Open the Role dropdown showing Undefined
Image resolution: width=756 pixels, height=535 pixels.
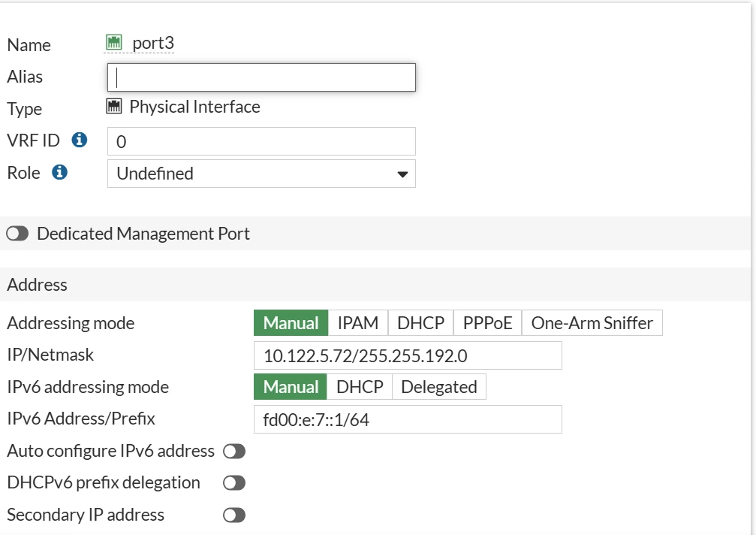pyautogui.click(x=261, y=174)
